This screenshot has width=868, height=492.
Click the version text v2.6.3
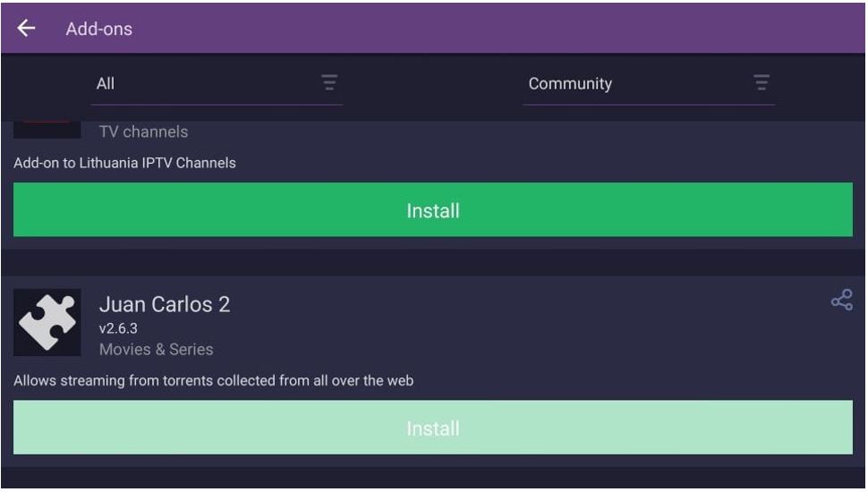coord(118,328)
